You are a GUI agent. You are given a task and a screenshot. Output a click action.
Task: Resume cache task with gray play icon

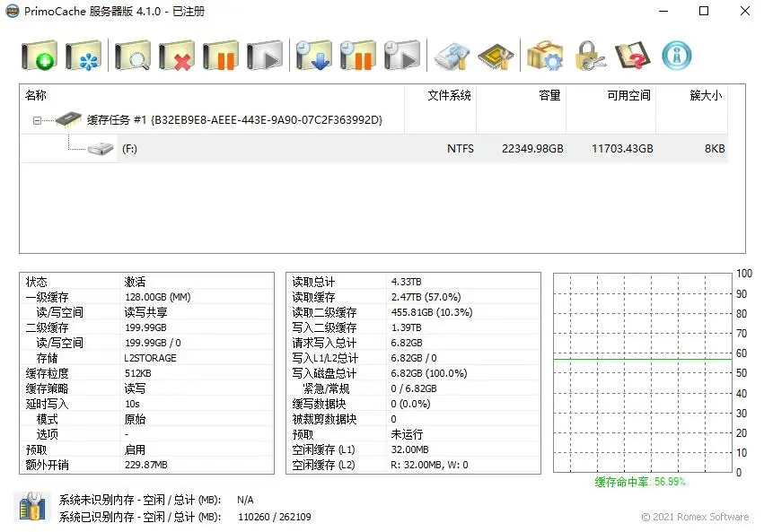[x=265, y=56]
